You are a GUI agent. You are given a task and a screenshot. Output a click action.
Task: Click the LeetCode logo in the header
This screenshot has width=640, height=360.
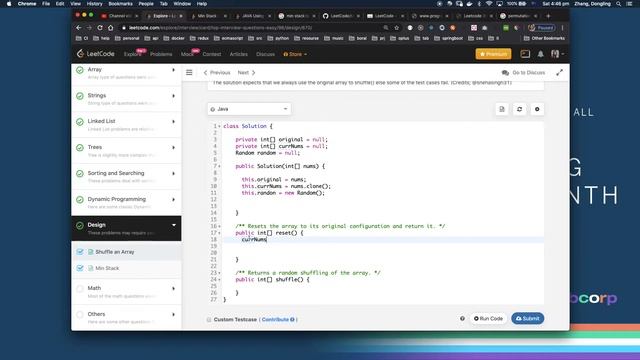(96, 54)
